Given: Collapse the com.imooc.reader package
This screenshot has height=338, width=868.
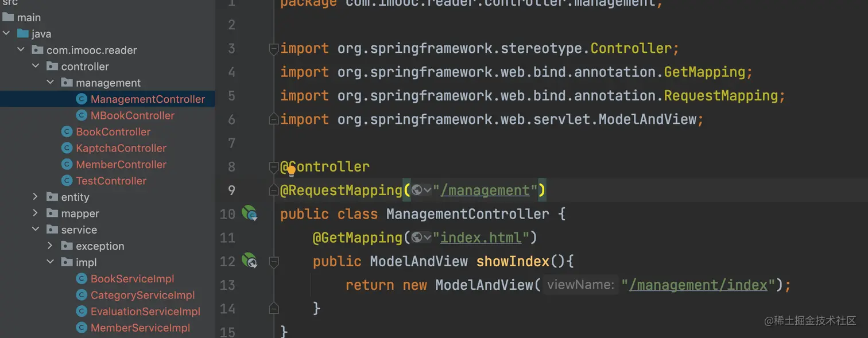Looking at the screenshot, I should coord(21,50).
